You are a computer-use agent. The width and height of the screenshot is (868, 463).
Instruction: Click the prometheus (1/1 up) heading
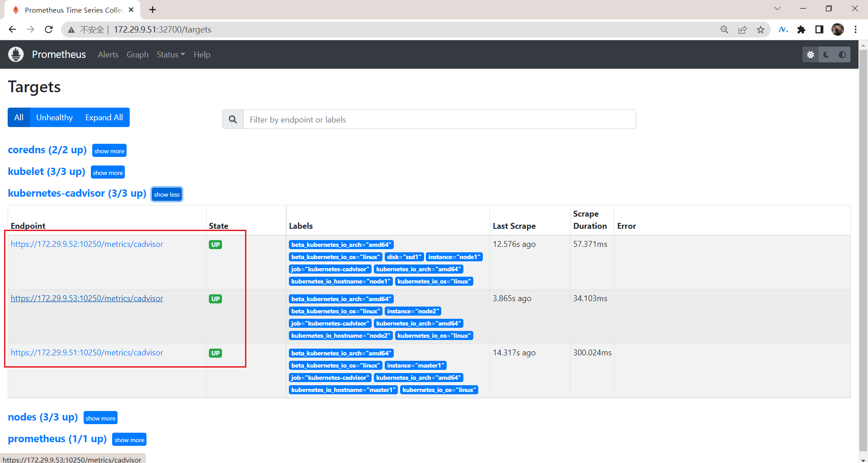click(57, 439)
